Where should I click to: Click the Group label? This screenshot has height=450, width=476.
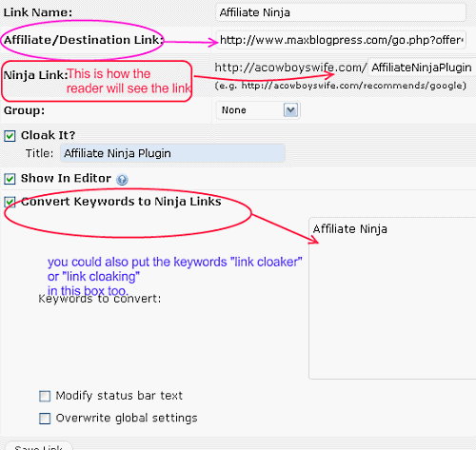pyautogui.click(x=24, y=110)
